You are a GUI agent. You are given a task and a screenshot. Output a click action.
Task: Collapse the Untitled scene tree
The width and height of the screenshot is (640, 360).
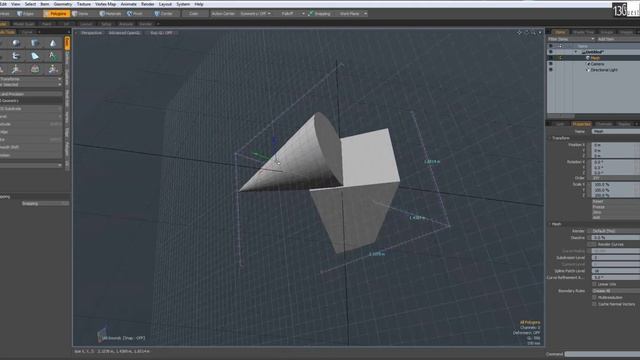[576, 52]
